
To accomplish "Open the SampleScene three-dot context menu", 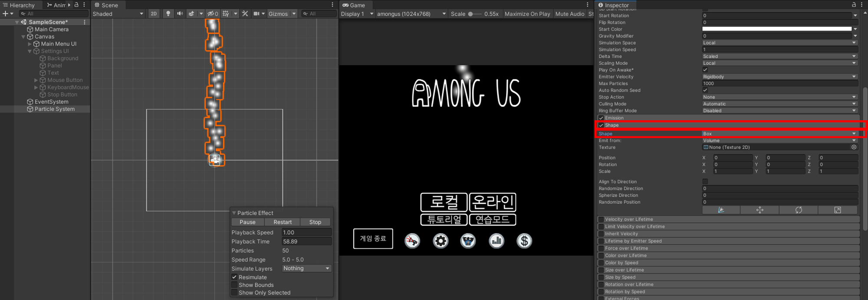I will tap(85, 22).
